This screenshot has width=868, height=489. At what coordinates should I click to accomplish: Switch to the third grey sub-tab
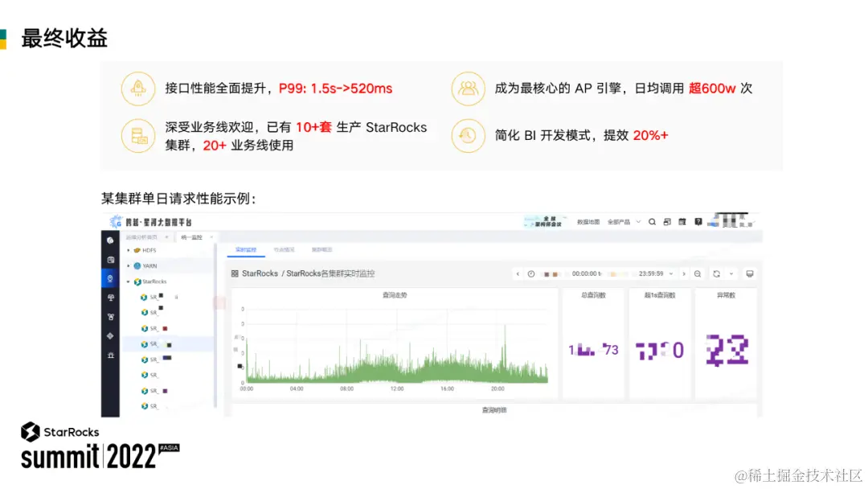[x=321, y=250]
